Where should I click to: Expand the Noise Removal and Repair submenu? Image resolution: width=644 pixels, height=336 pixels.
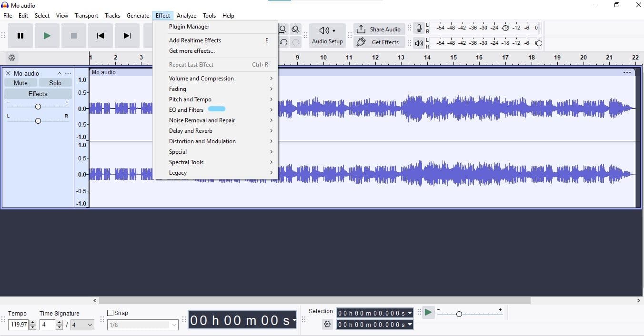(202, 120)
